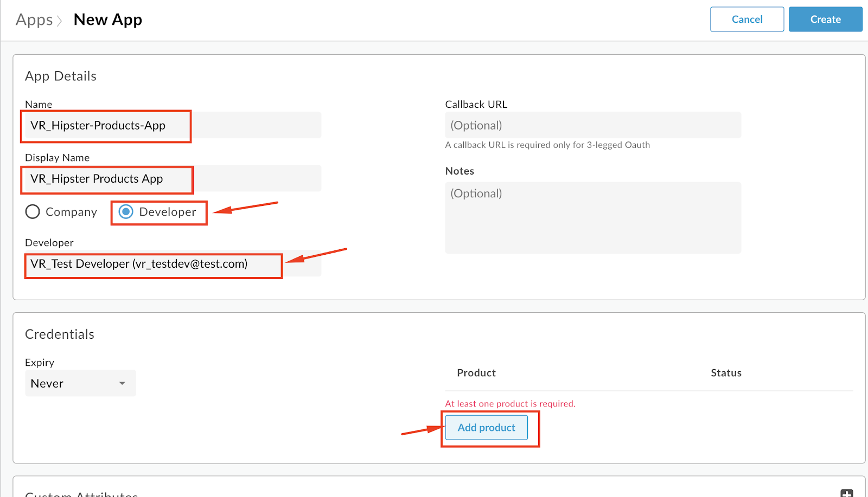The width and height of the screenshot is (868, 497).
Task: Focus the Name input field
Action: pyautogui.click(x=173, y=125)
